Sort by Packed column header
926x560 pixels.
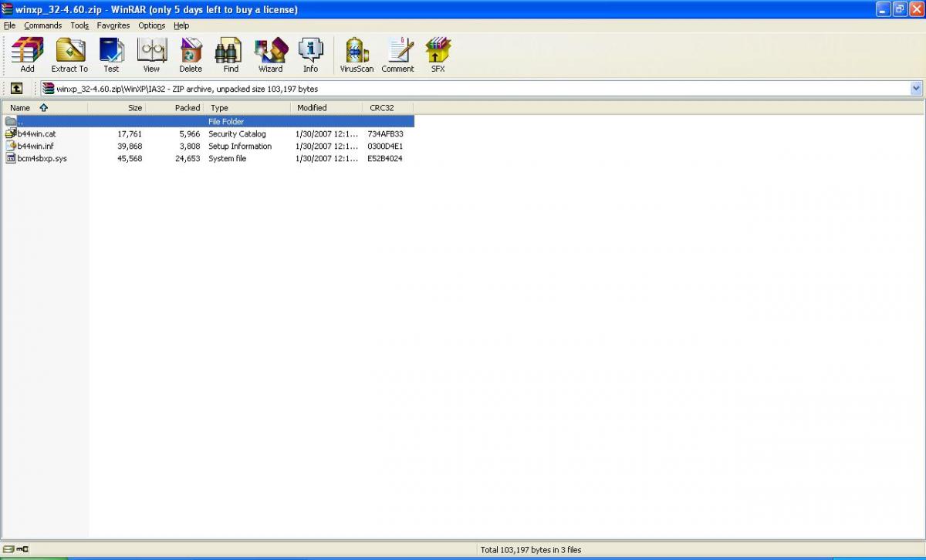(x=174, y=108)
